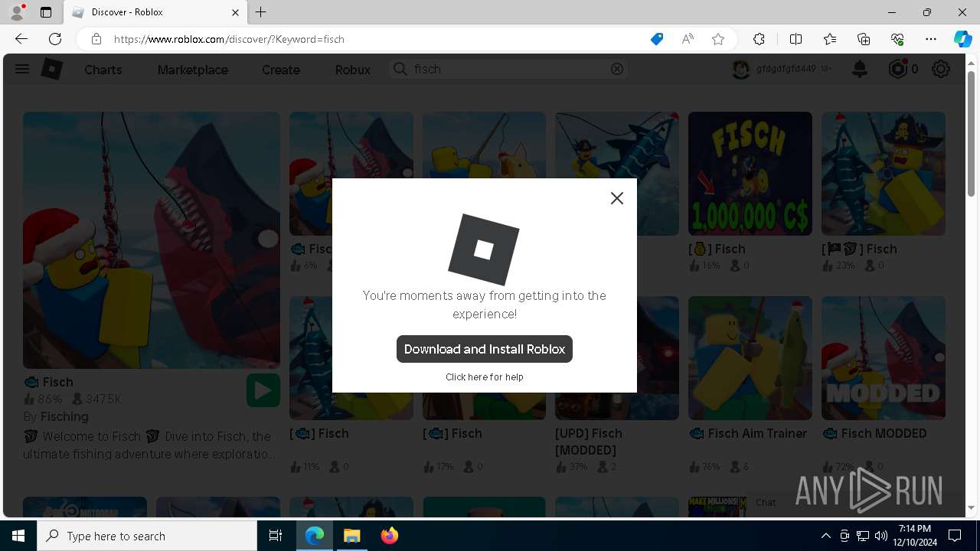
Task: Open the Fischhing creator link
Action: pos(64,416)
